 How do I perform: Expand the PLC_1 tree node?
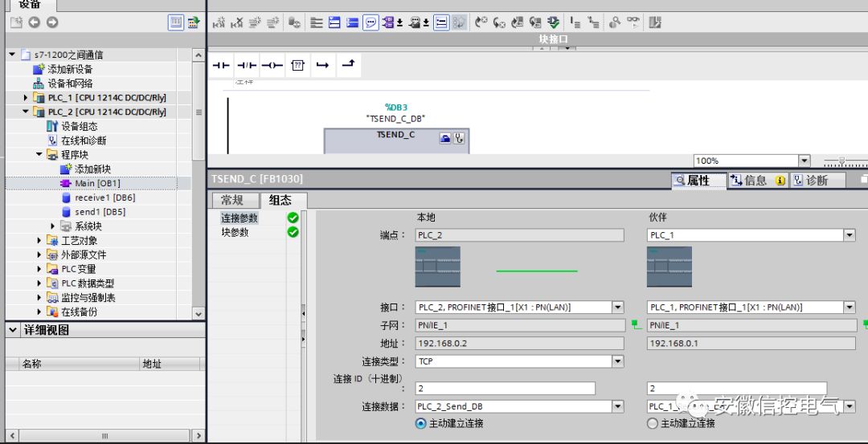26,97
